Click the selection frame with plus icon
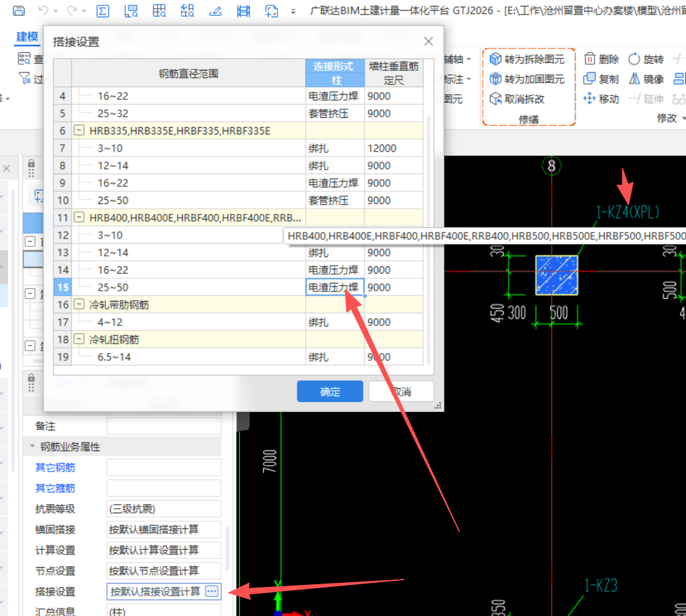The image size is (686, 616). (x=271, y=11)
